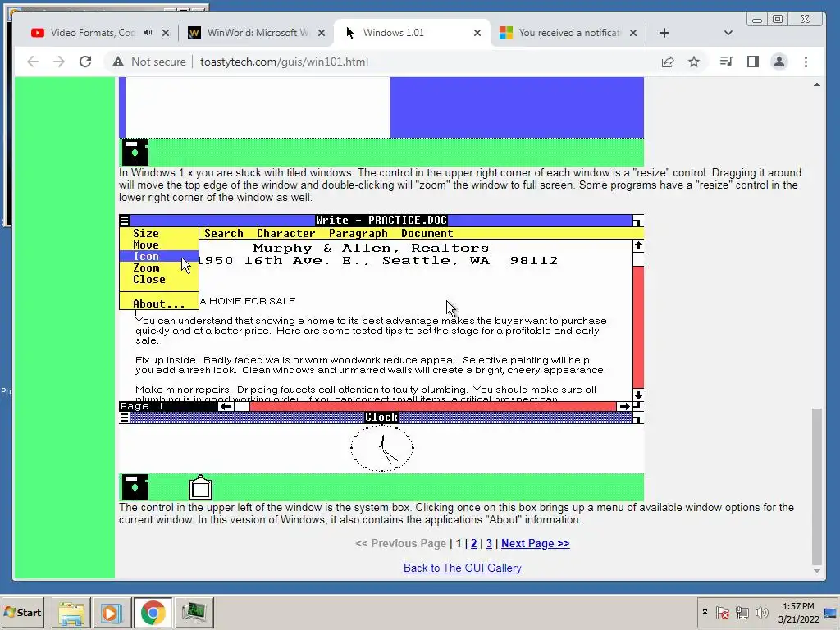Bookmark this page with the star
This screenshot has height=630, width=840.
point(694,62)
